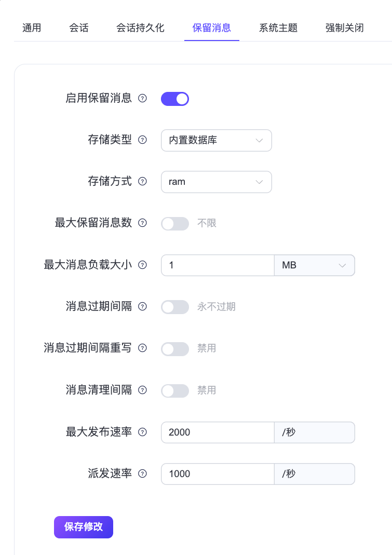Turn on the 消息过期间隔 toggle
This screenshot has height=555, width=392.
[x=175, y=307]
